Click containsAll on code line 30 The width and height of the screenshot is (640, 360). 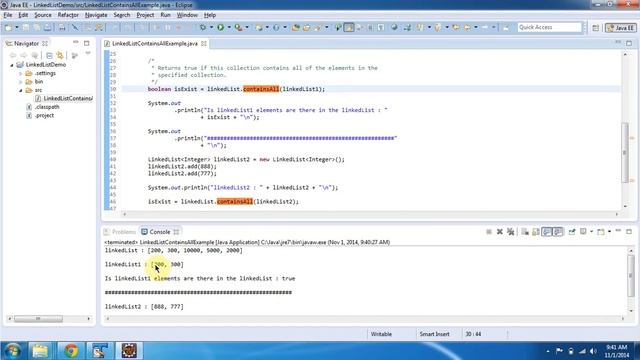point(261,89)
